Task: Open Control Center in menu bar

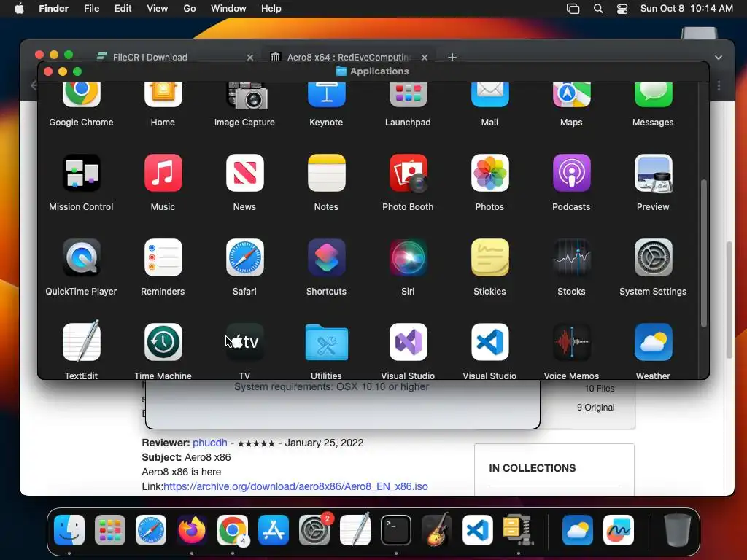Action: click(622, 9)
